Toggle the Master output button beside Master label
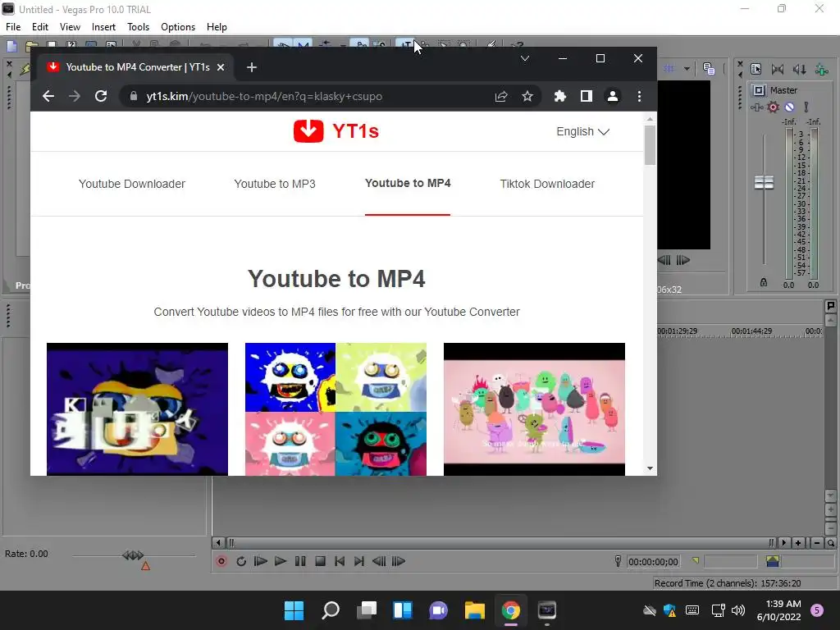Image resolution: width=840 pixels, height=630 pixels. coord(759,90)
